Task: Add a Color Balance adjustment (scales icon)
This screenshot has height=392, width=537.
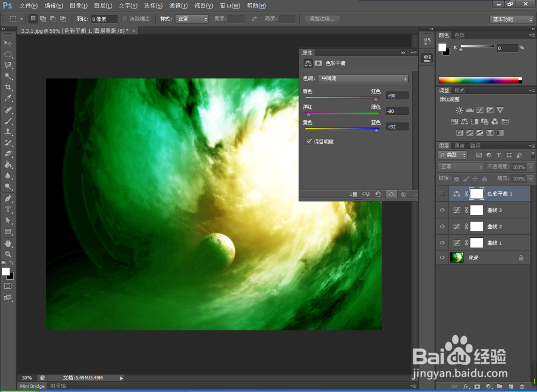Action: point(465,121)
